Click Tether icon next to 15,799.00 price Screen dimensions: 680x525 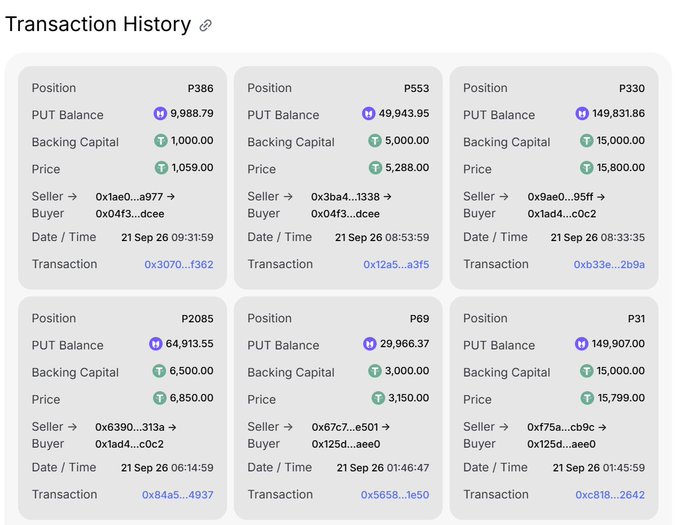pyautogui.click(x=587, y=398)
